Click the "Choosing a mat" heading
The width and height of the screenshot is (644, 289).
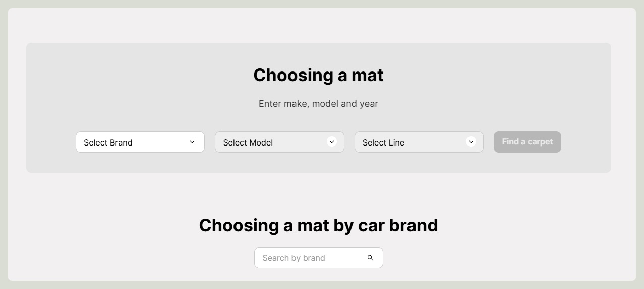pyautogui.click(x=318, y=75)
